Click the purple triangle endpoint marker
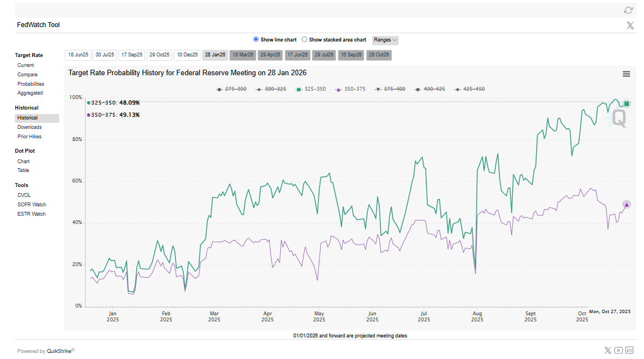 coord(626,205)
